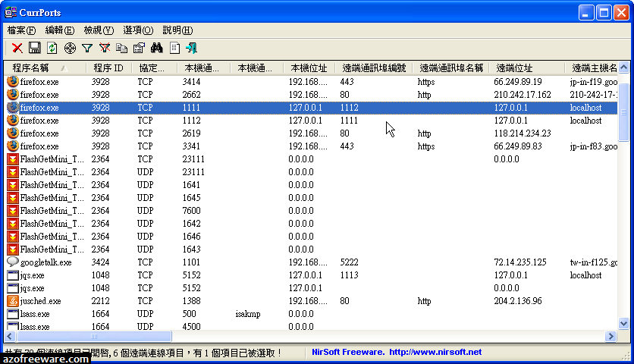Open the 說明(H) menu
Image resolution: width=634 pixels, height=364 pixels.
[177, 30]
